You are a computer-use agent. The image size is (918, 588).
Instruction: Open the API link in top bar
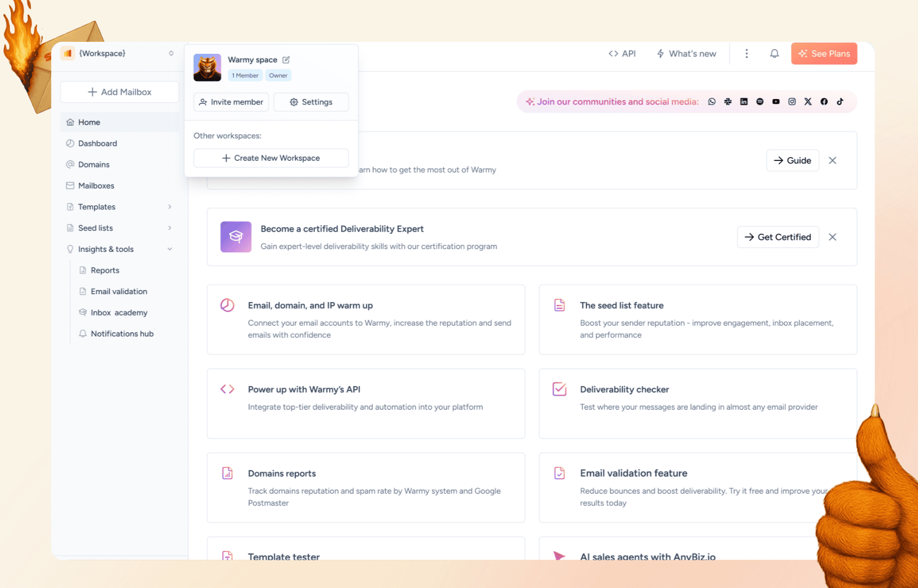[622, 53]
